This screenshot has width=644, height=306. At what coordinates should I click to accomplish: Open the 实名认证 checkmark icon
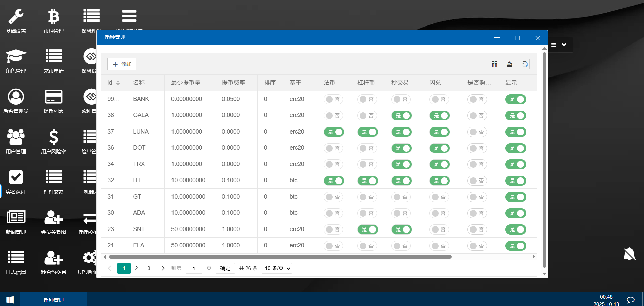pyautogui.click(x=16, y=177)
